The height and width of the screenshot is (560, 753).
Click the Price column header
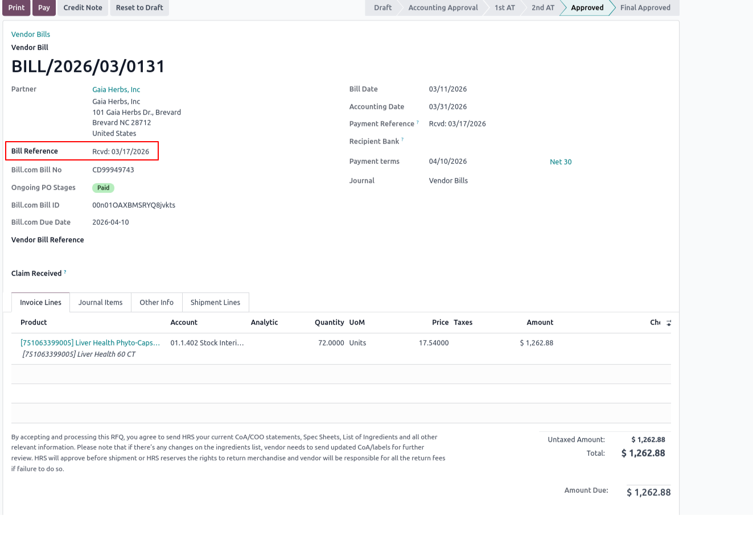coord(441,322)
